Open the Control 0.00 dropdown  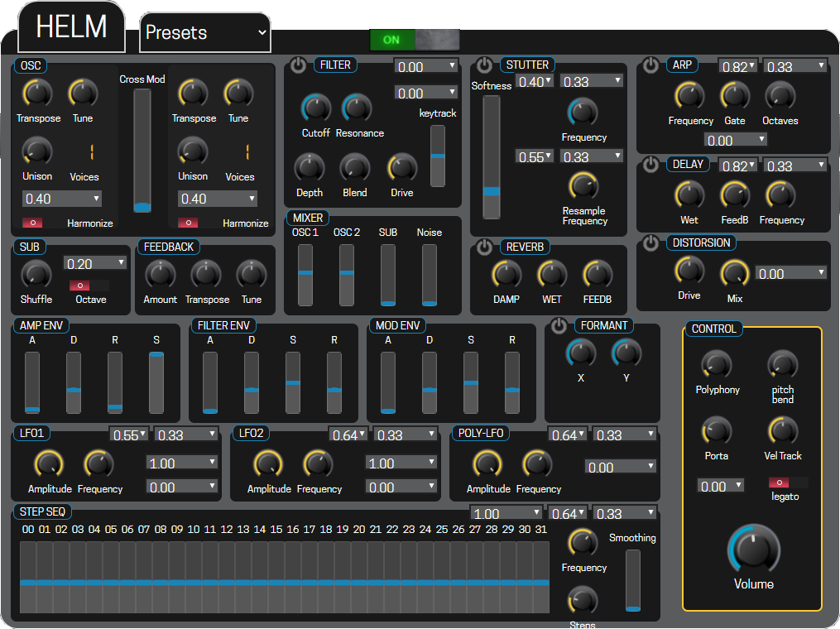[721, 486]
